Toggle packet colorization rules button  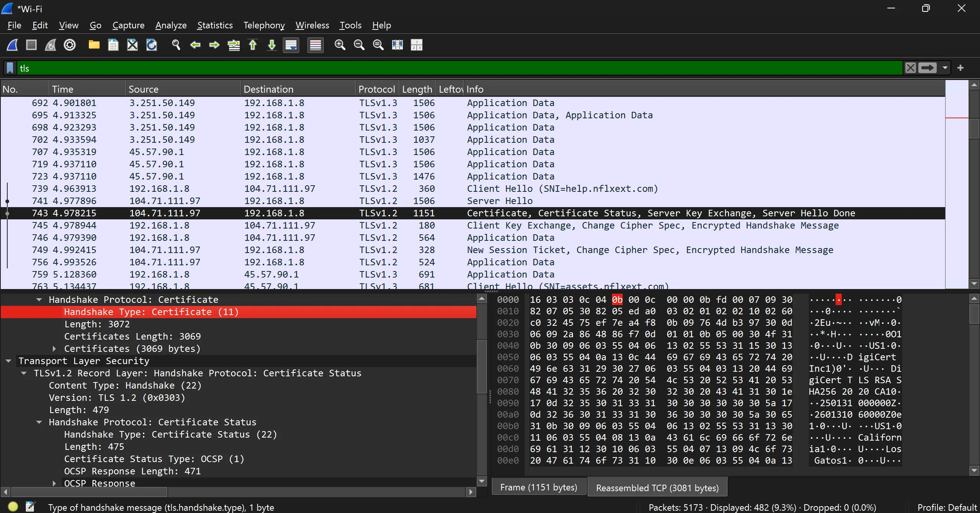[316, 45]
